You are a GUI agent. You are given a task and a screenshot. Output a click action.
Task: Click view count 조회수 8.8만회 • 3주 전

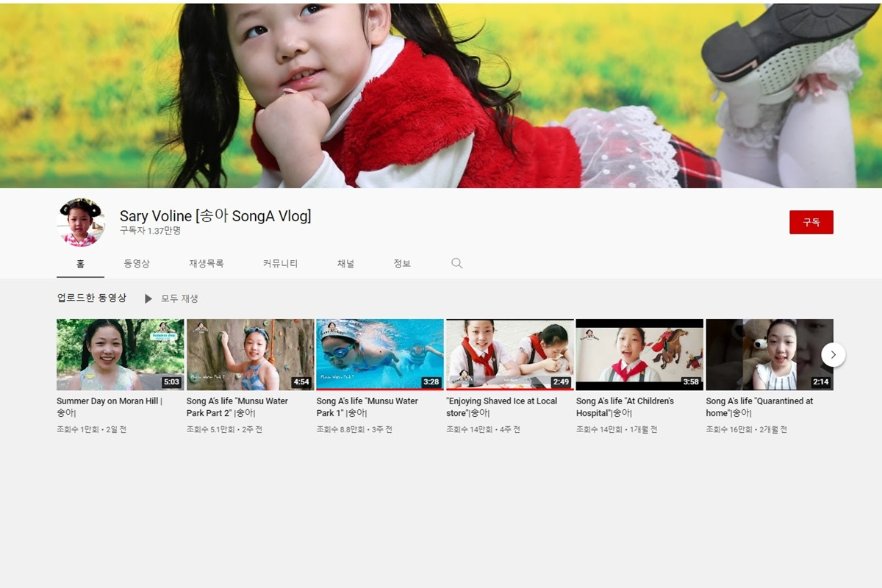coord(354,429)
